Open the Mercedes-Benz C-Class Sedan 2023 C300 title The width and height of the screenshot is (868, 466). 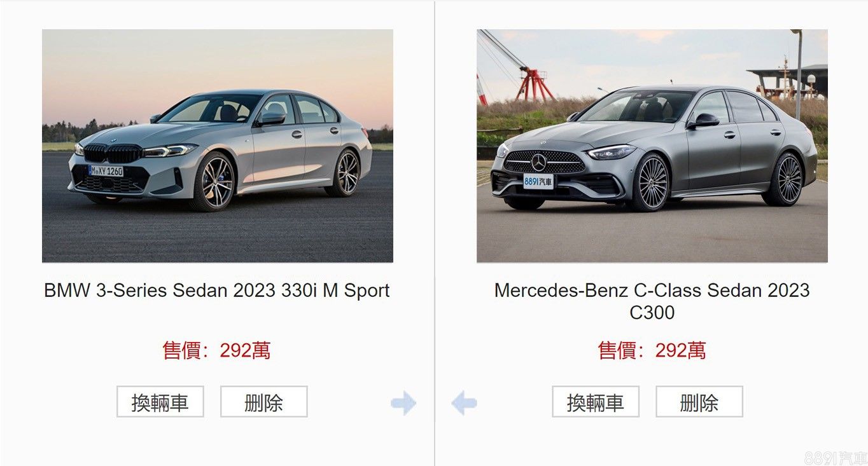pos(652,301)
